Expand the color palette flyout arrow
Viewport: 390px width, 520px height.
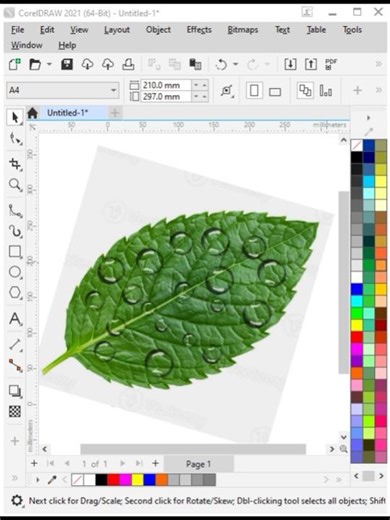(368, 118)
